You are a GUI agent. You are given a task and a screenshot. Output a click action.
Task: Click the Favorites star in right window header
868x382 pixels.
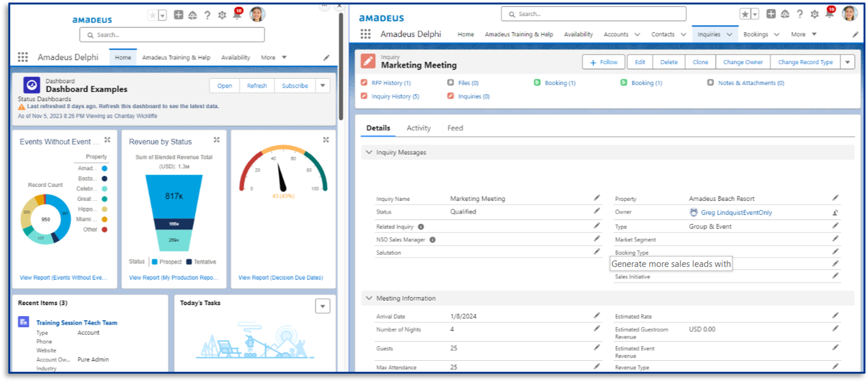click(x=745, y=14)
